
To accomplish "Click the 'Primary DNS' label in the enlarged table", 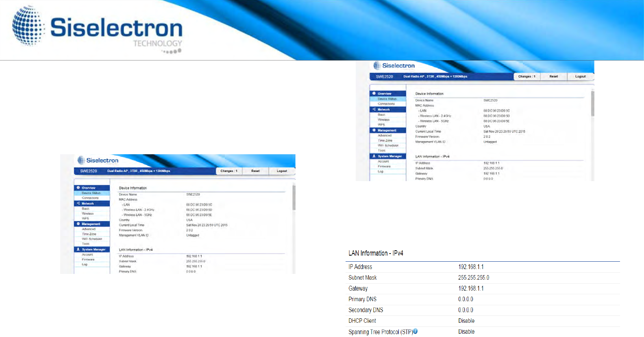I will click(362, 299).
